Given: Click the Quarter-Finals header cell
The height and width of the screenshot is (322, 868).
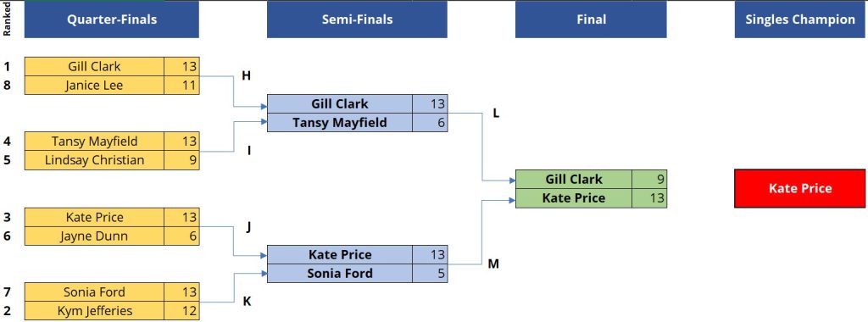Looking at the screenshot, I should (112, 19).
